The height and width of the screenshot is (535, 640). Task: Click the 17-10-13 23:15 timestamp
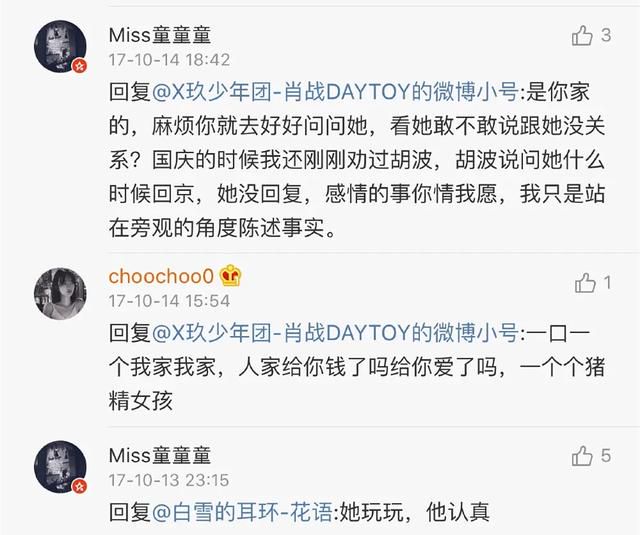point(169,480)
